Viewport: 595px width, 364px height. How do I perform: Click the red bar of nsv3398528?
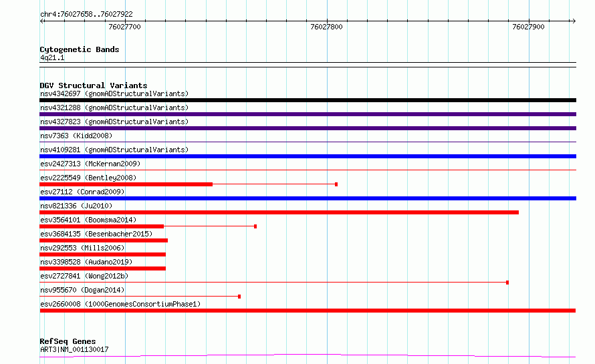(x=102, y=268)
